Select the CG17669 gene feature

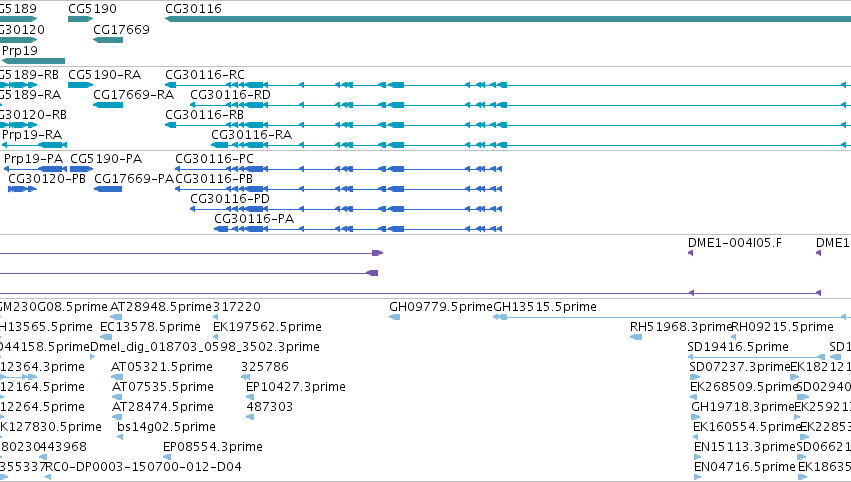pos(108,40)
